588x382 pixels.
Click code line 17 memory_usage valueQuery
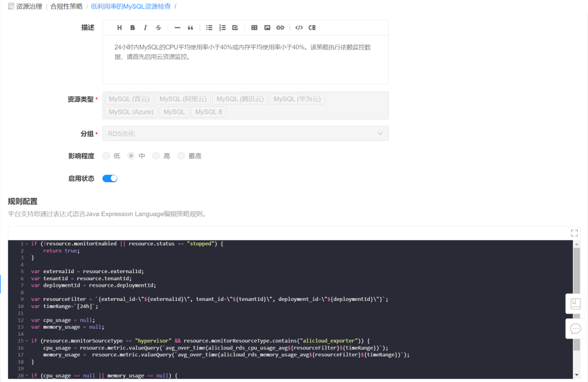pos(226,355)
